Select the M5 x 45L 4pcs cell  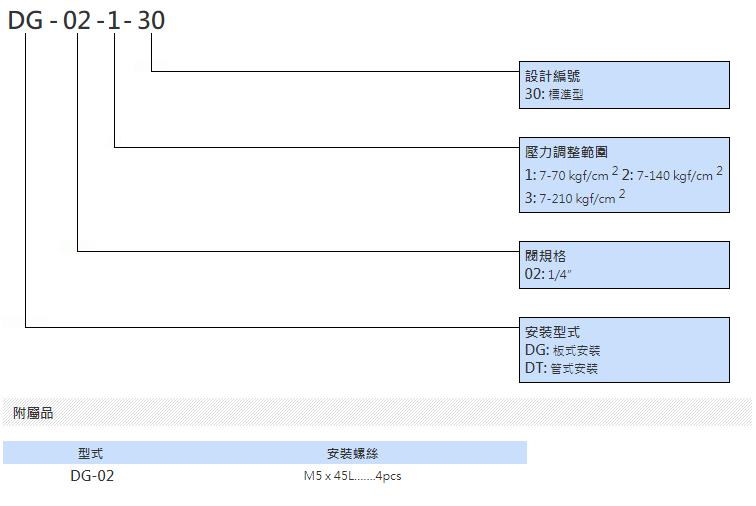point(352,476)
